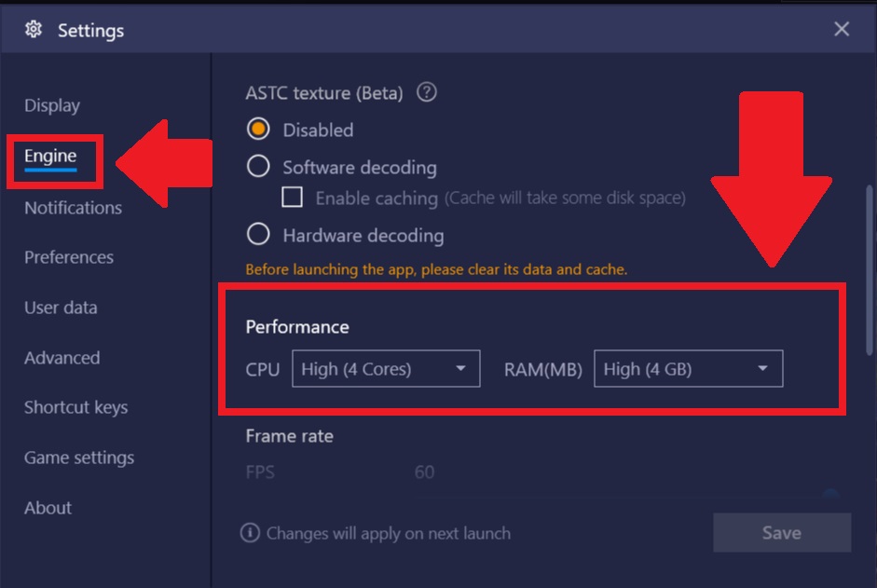Go to Preferences settings
Image resolution: width=877 pixels, height=588 pixels.
[x=69, y=257]
